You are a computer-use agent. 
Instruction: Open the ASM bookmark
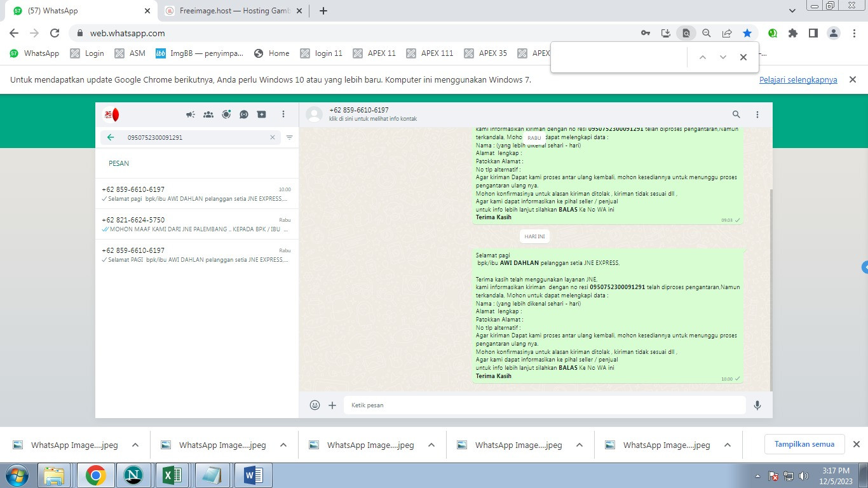click(x=130, y=53)
